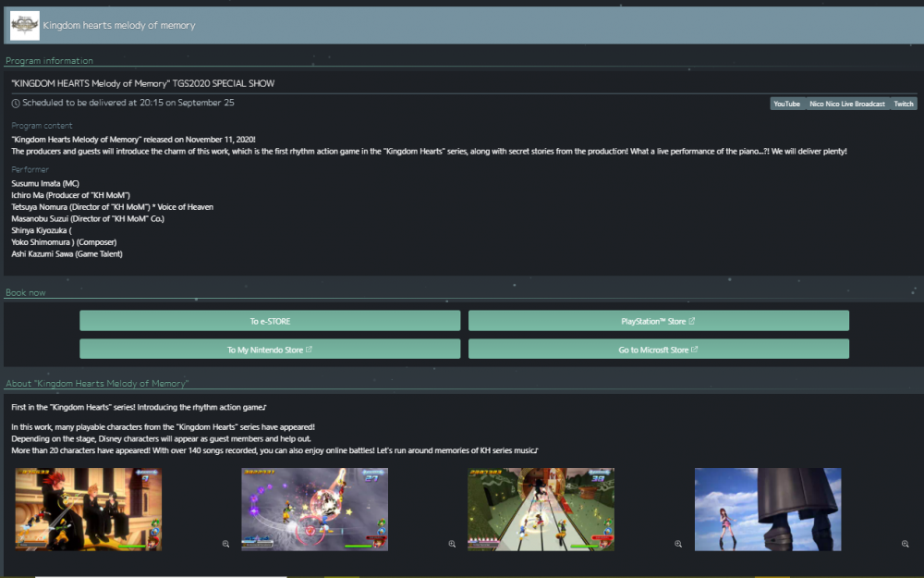
Task: Open the second gameplay screenshot with purple background
Action: pyautogui.click(x=314, y=510)
